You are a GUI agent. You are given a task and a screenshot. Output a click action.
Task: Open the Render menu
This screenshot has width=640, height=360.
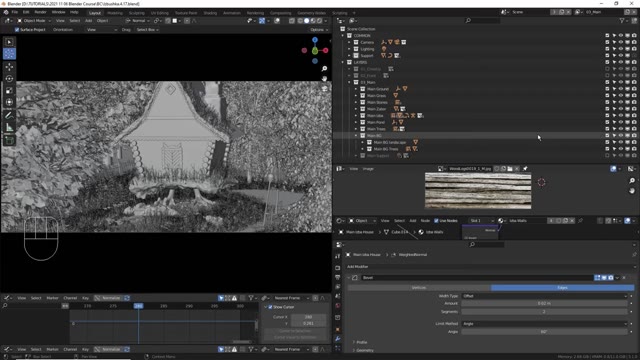(40, 12)
